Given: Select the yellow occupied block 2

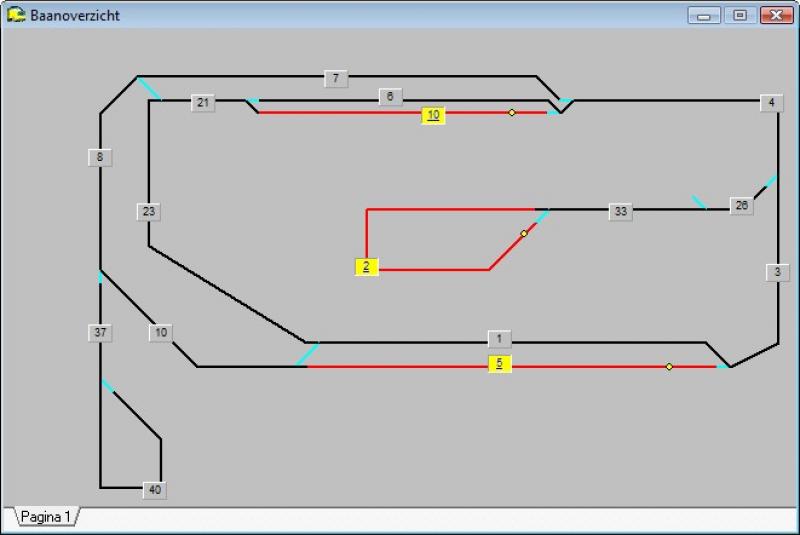Looking at the screenshot, I should coord(366,266).
